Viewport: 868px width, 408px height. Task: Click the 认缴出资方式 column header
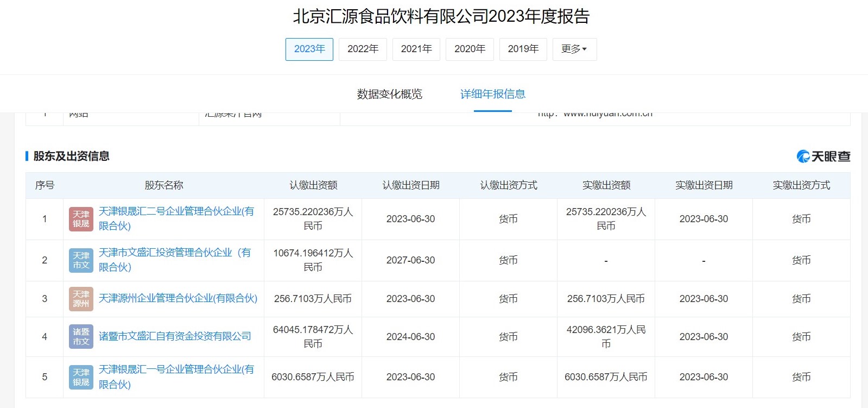pos(509,185)
